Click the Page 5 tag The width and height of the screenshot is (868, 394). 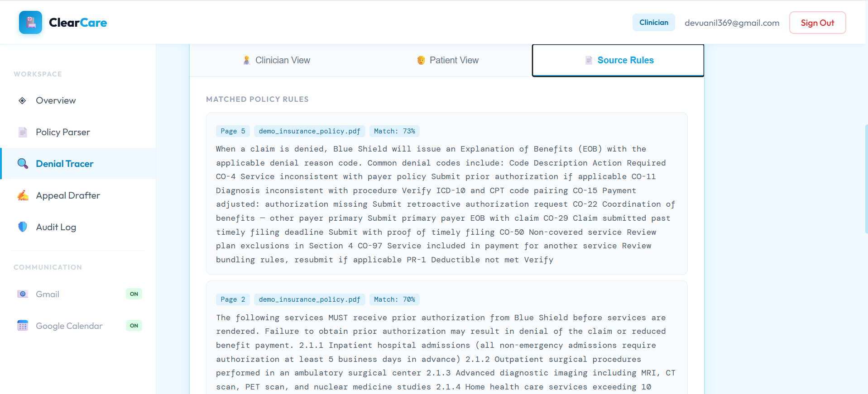(x=233, y=131)
